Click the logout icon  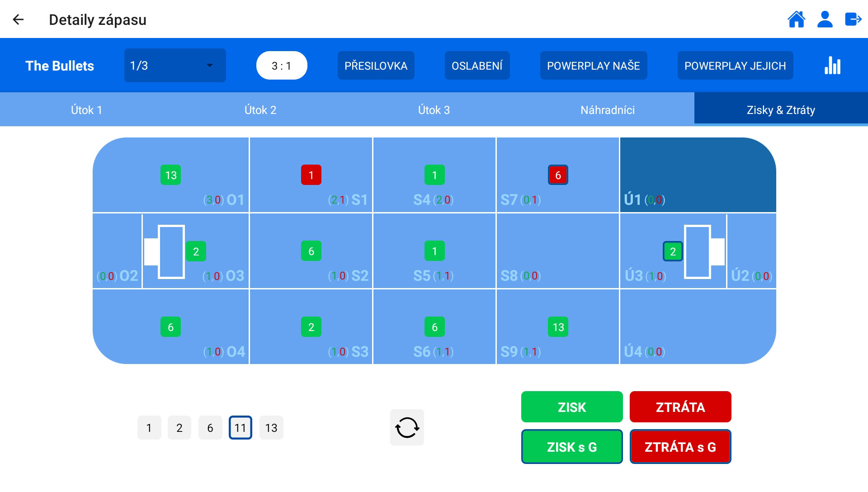[x=853, y=19]
